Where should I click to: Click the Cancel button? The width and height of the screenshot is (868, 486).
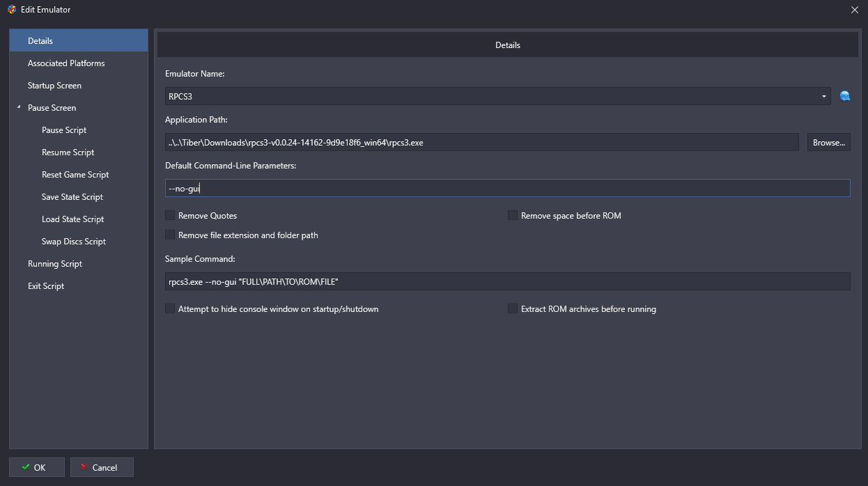[x=102, y=467]
